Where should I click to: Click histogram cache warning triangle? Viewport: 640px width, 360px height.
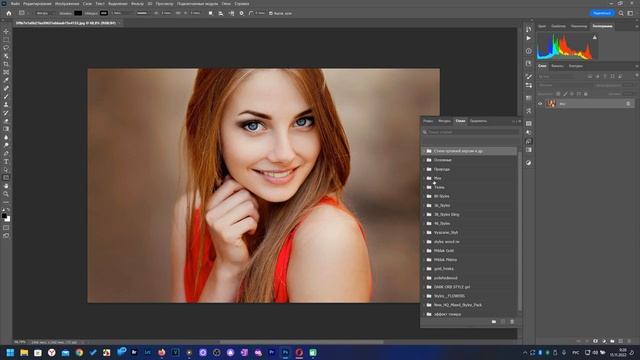pyautogui.click(x=595, y=38)
